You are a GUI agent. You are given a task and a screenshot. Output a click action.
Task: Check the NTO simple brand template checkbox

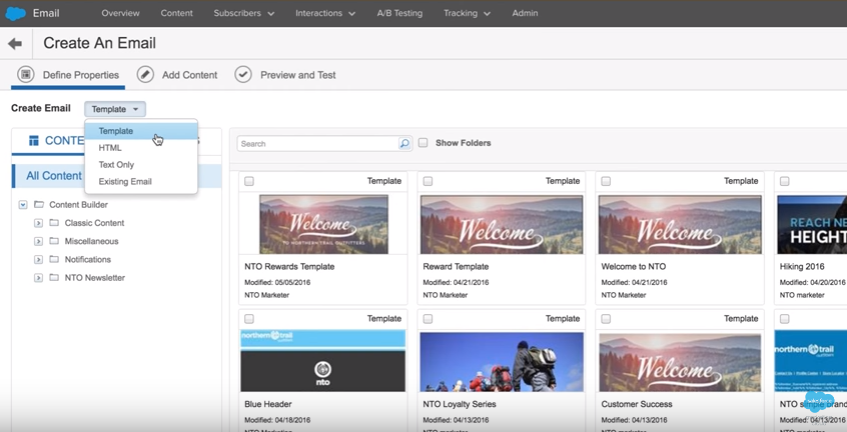[784, 319]
